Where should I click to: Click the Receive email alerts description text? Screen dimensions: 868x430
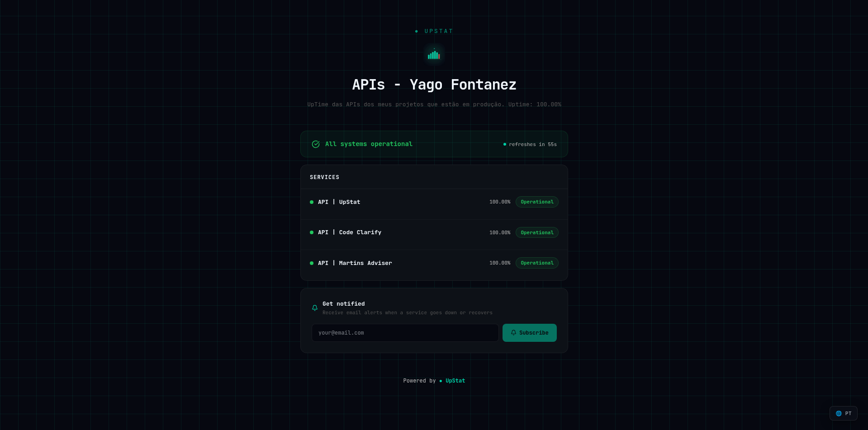click(408, 313)
